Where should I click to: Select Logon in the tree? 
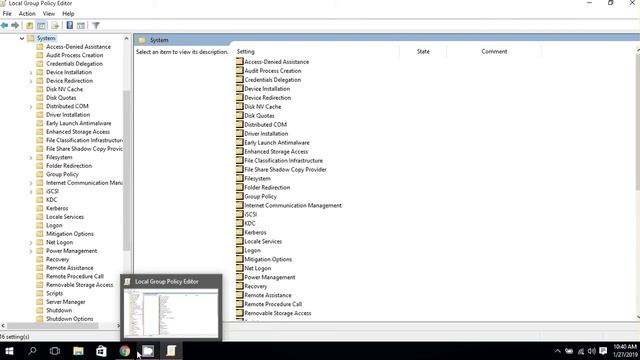pyautogui.click(x=54, y=225)
